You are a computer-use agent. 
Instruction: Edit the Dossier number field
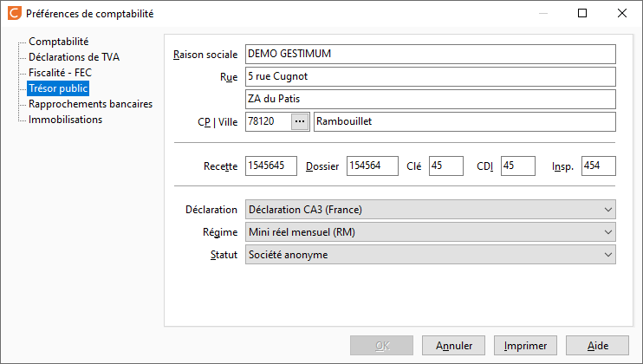(x=373, y=166)
